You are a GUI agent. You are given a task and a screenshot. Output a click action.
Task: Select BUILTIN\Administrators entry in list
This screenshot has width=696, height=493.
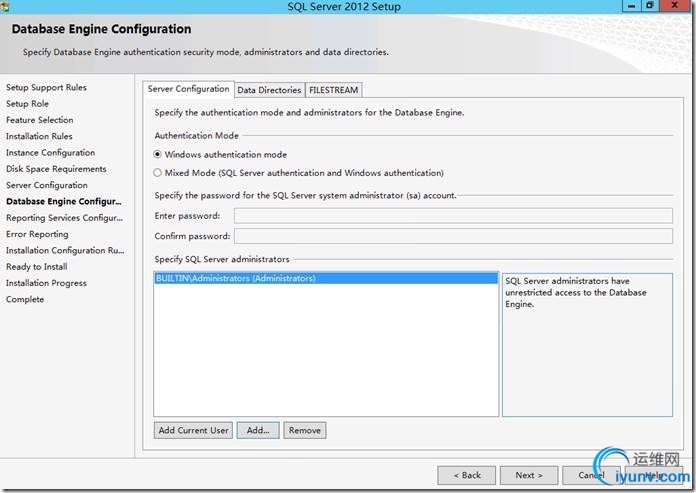[x=326, y=278]
